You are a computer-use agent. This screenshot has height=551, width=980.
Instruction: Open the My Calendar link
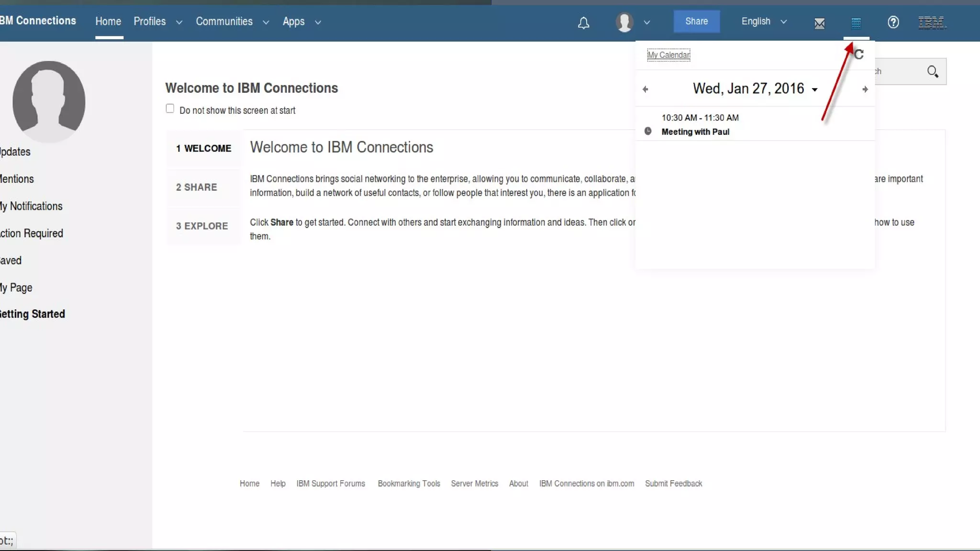[x=668, y=55]
